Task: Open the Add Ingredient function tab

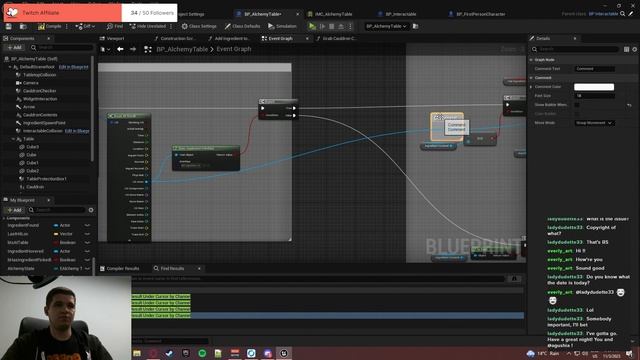Action: pyautogui.click(x=231, y=38)
